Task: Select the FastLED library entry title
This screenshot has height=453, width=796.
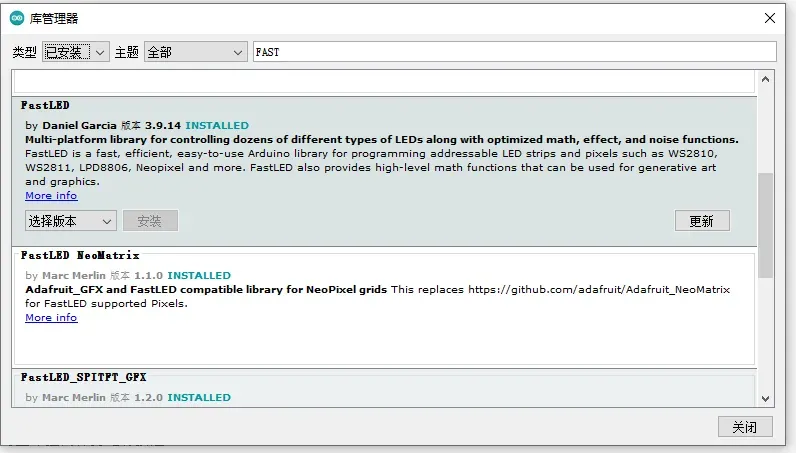Action: tap(46, 105)
